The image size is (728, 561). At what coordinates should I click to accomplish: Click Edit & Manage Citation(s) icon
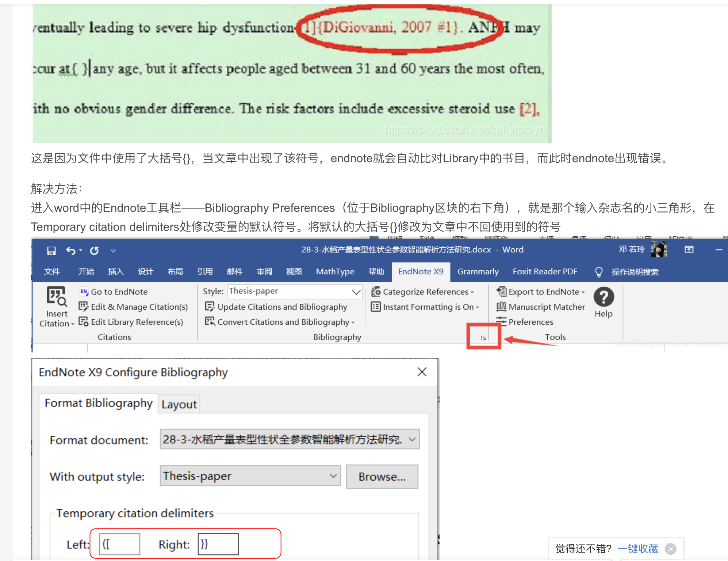pyautogui.click(x=84, y=306)
